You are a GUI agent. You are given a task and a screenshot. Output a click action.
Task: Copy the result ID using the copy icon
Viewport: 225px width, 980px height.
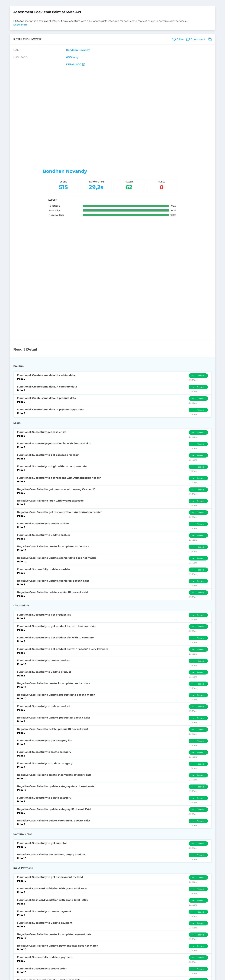click(x=210, y=39)
